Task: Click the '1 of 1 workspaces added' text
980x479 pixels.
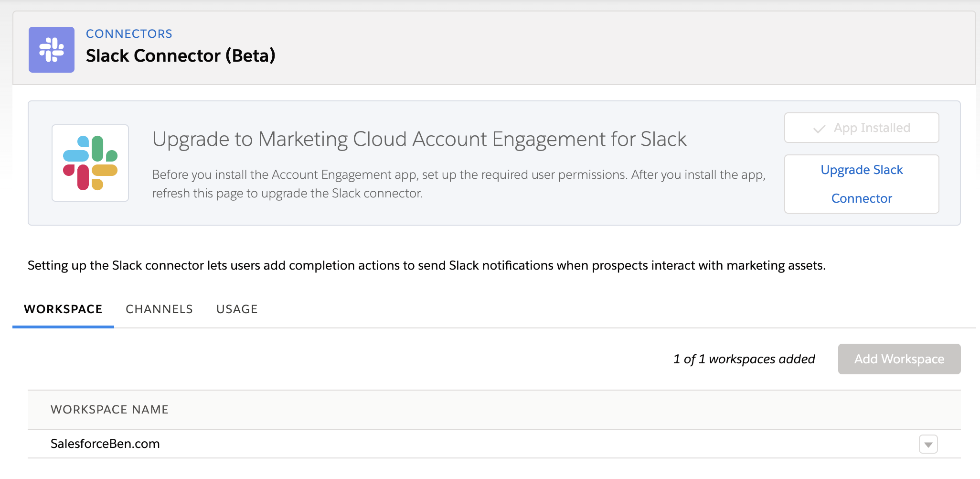Action: (744, 359)
